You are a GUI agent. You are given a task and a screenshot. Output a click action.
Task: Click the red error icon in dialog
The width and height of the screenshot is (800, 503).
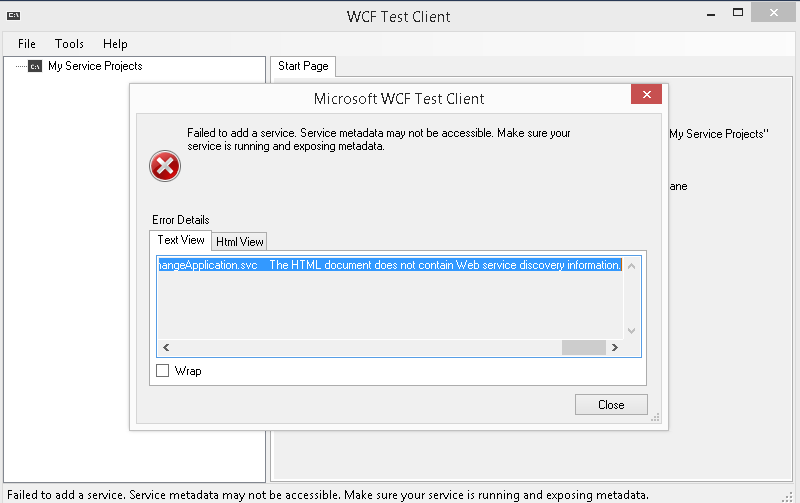point(165,166)
